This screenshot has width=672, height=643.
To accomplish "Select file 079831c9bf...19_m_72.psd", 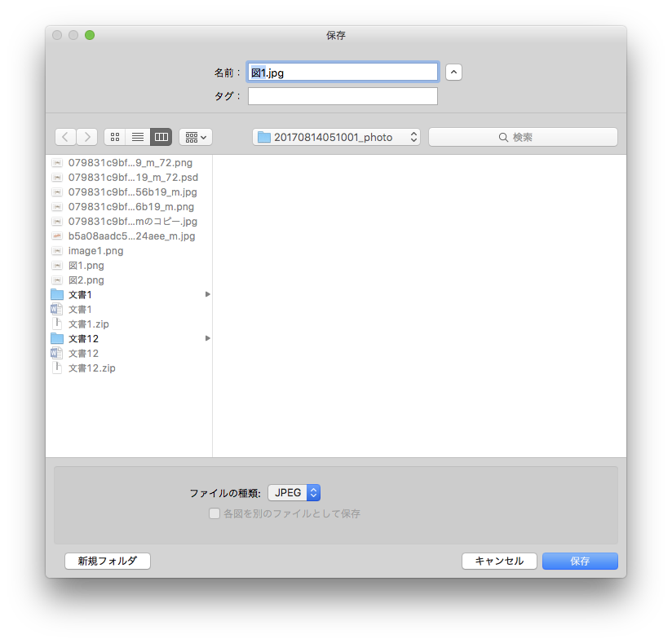I will 133,178.
